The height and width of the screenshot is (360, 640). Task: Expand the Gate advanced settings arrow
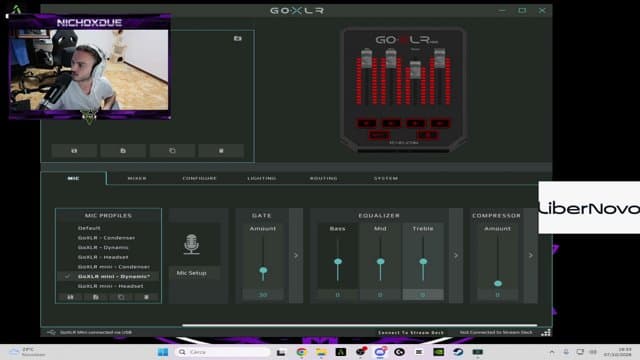pos(296,256)
